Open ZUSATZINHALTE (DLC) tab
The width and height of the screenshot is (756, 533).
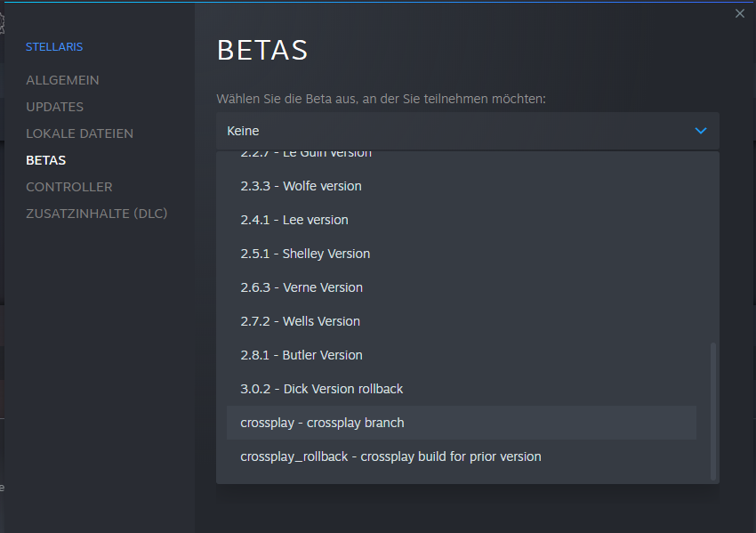[x=96, y=214]
